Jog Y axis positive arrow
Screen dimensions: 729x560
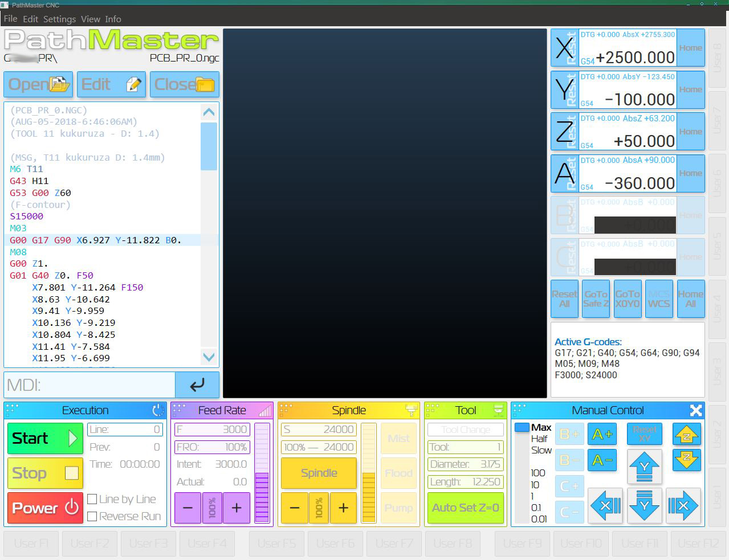click(x=645, y=467)
